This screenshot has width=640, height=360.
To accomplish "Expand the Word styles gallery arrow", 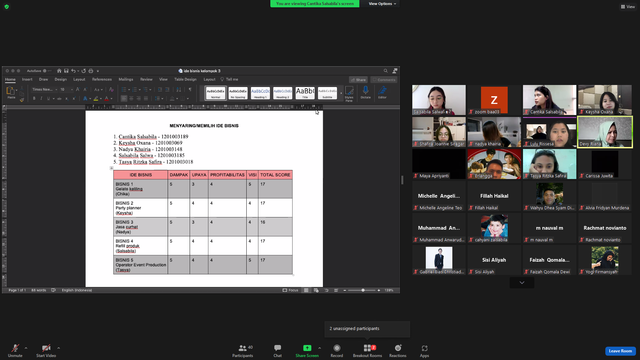I will [x=341, y=93].
